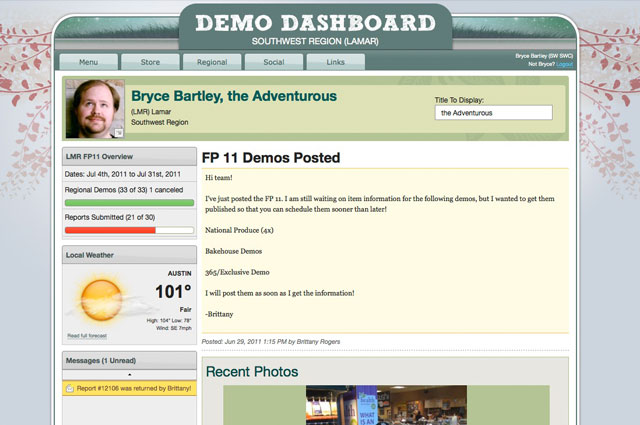Click the Regional Demos green progress bar

pyautogui.click(x=129, y=202)
